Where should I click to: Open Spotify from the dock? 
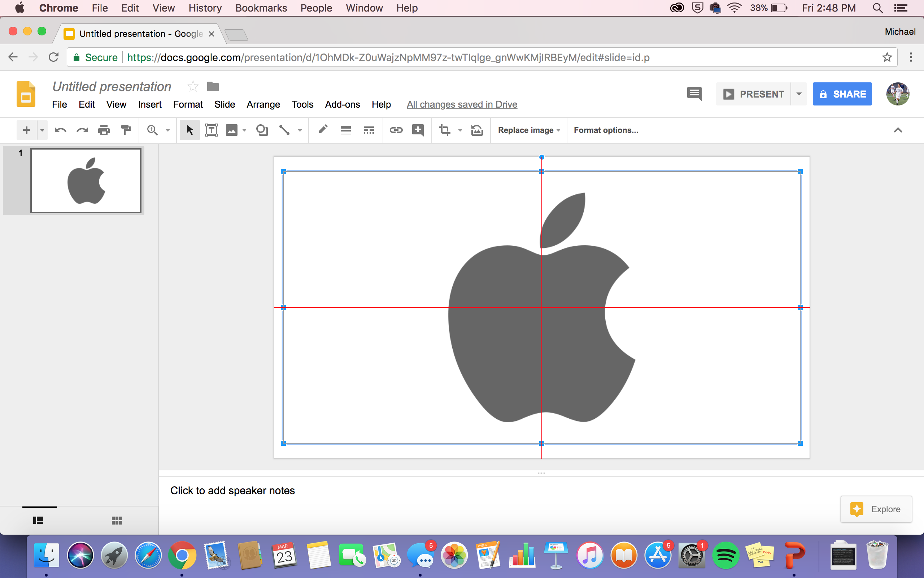tap(725, 556)
